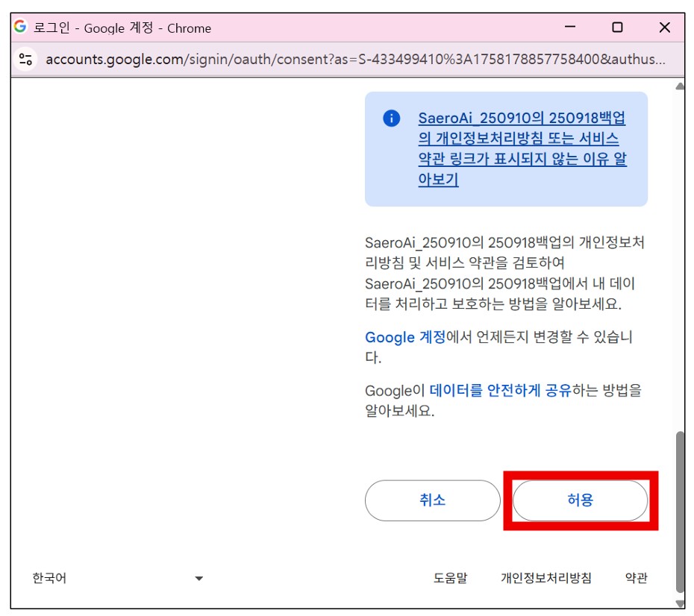
Task: Click the 허용 button
Action: pyautogui.click(x=580, y=500)
